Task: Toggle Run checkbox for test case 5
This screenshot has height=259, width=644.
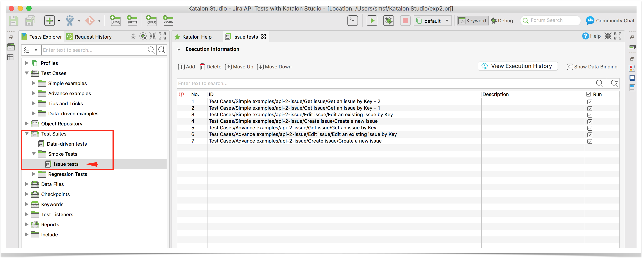Action: 590,129
